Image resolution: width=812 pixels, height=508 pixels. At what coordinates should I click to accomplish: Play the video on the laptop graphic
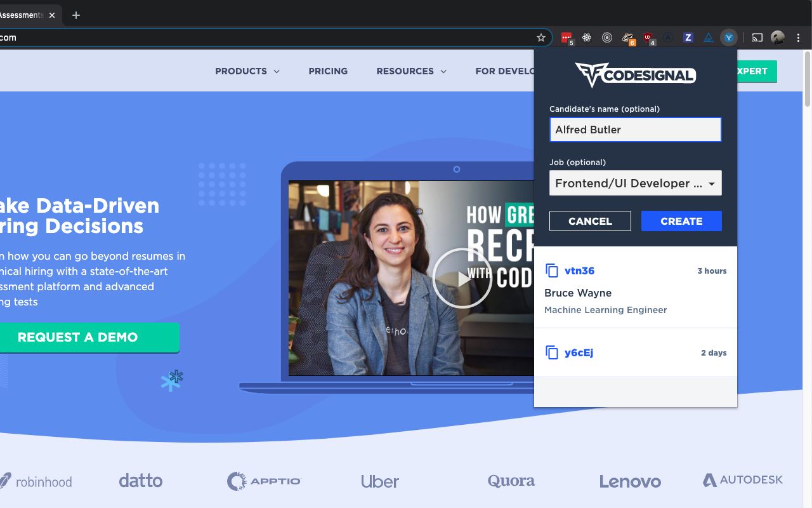pos(462,278)
